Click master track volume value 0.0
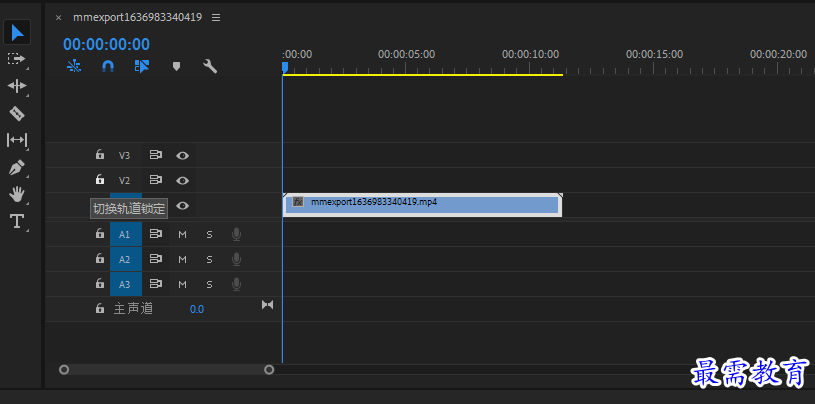 pos(196,309)
